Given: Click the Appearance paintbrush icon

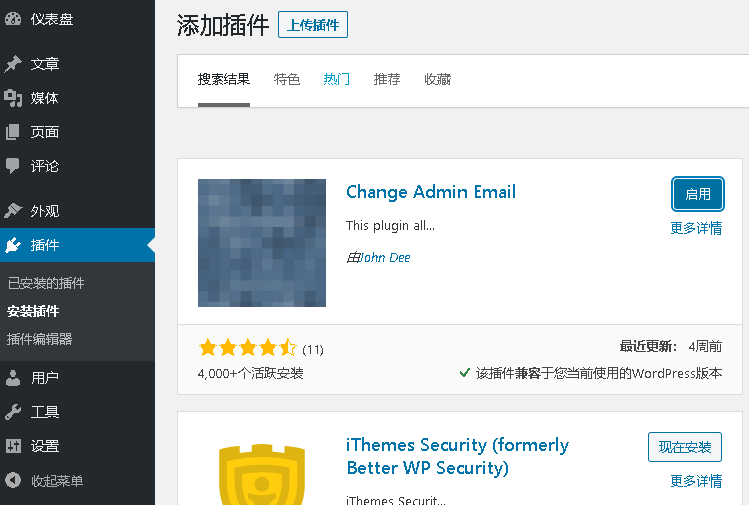Looking at the screenshot, I should tap(13, 211).
